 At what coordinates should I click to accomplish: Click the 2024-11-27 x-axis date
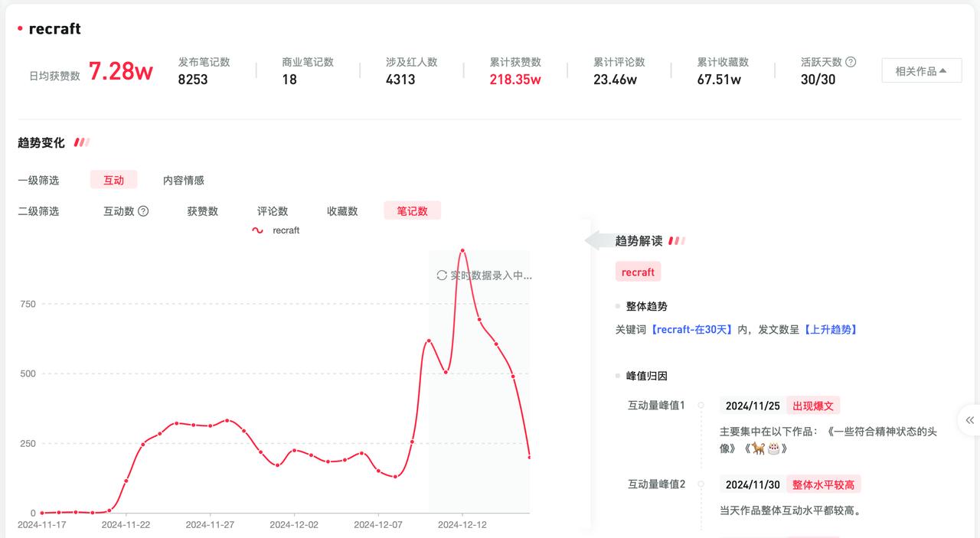[x=210, y=525]
